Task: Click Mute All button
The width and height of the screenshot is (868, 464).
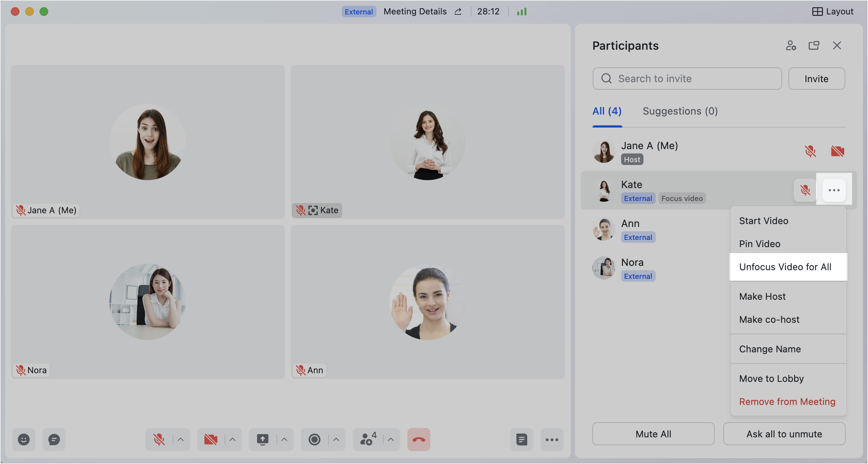Action: click(x=653, y=434)
